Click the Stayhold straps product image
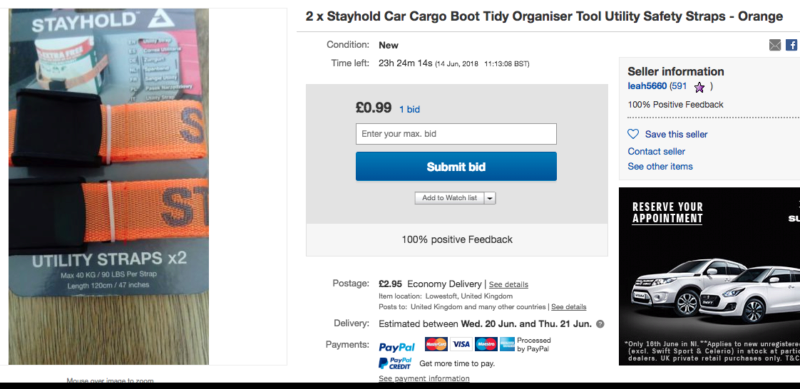The image size is (800, 389). point(109,186)
